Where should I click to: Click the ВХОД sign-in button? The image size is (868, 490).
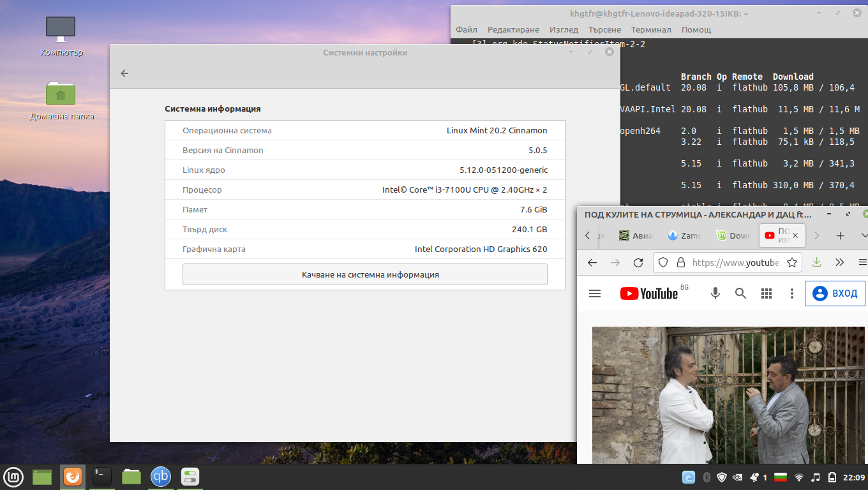click(835, 293)
